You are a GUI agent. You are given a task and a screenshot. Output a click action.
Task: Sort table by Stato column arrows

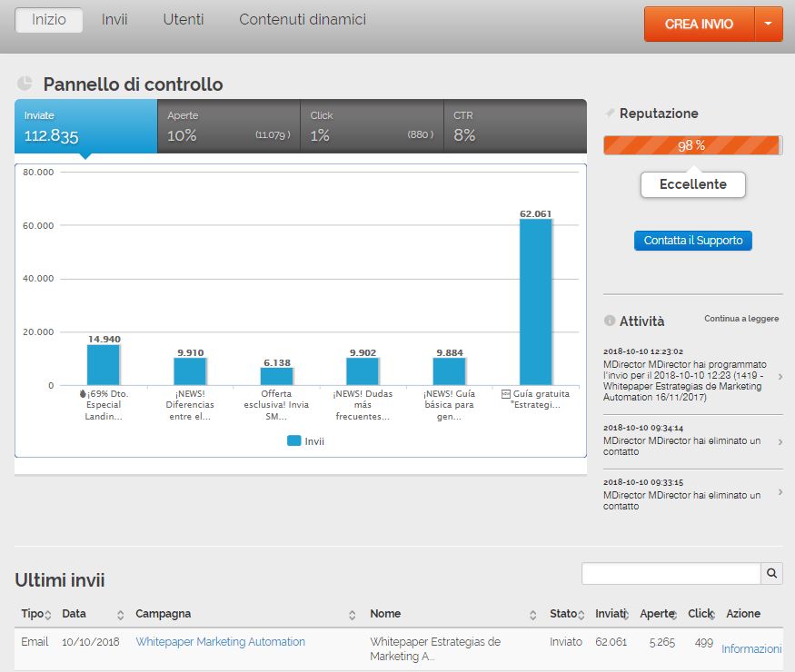coord(581,615)
